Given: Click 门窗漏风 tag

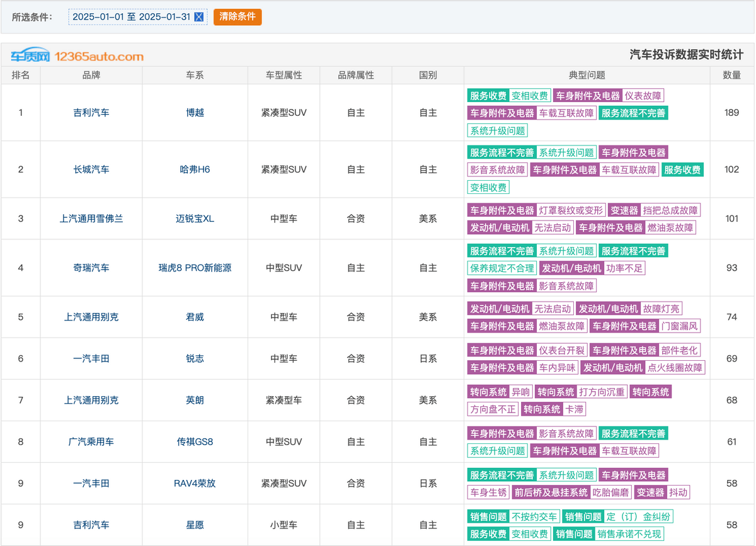Looking at the screenshot, I should (x=680, y=326).
